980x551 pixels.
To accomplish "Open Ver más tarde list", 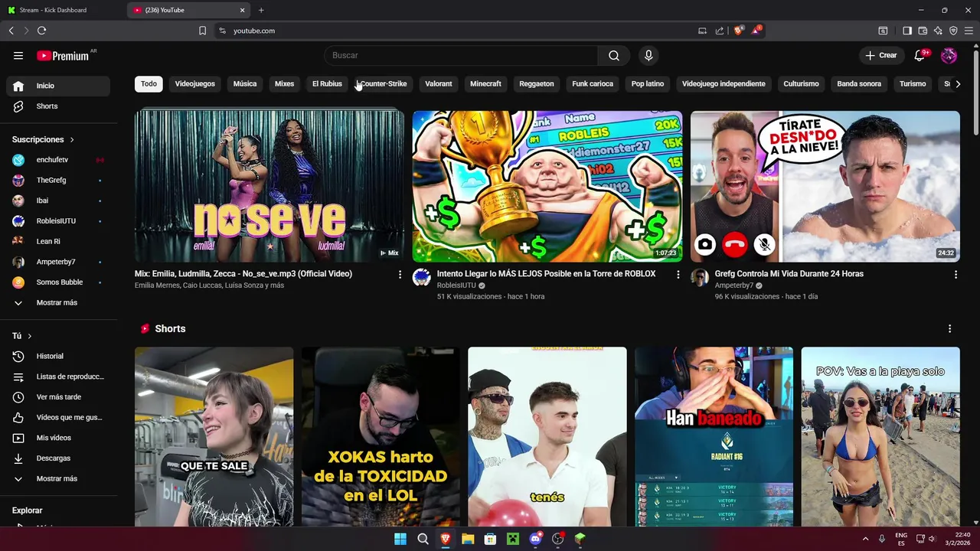I will pos(58,397).
